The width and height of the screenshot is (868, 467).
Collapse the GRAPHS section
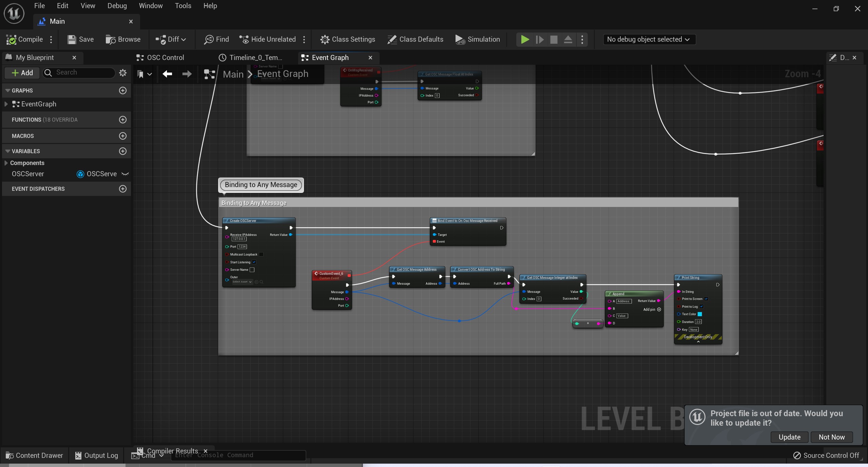coord(8,90)
